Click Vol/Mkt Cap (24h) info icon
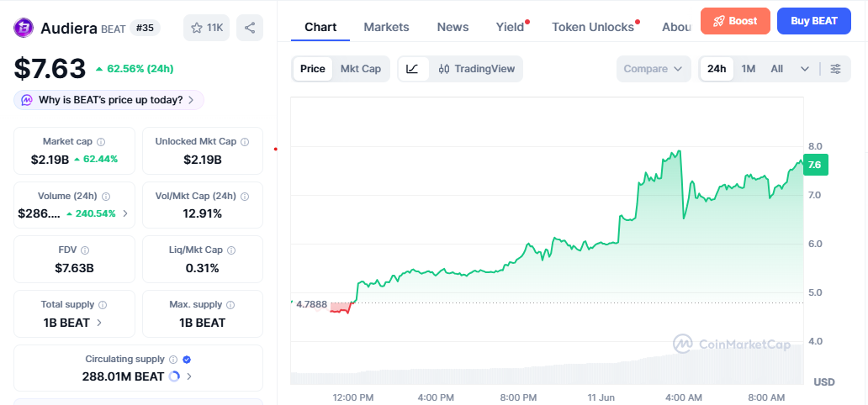Image resolution: width=868 pixels, height=405 pixels. pos(245,197)
